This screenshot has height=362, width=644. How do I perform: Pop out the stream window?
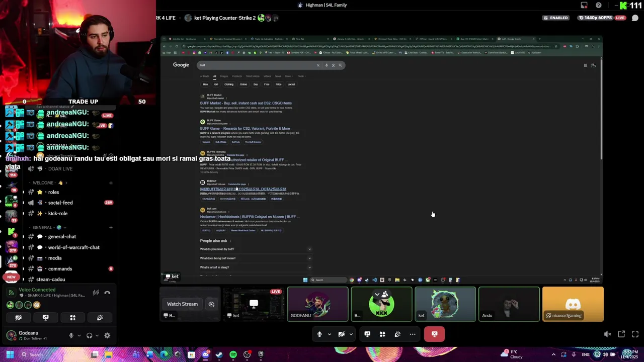tap(621, 334)
